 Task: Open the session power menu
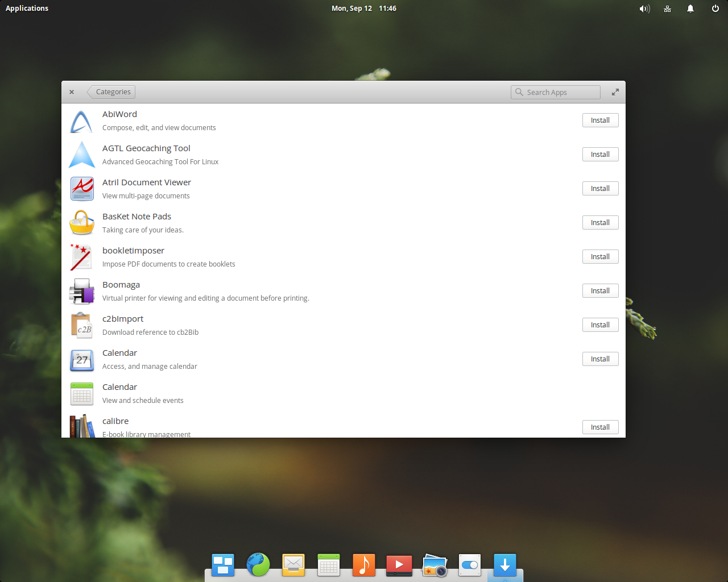tap(715, 9)
